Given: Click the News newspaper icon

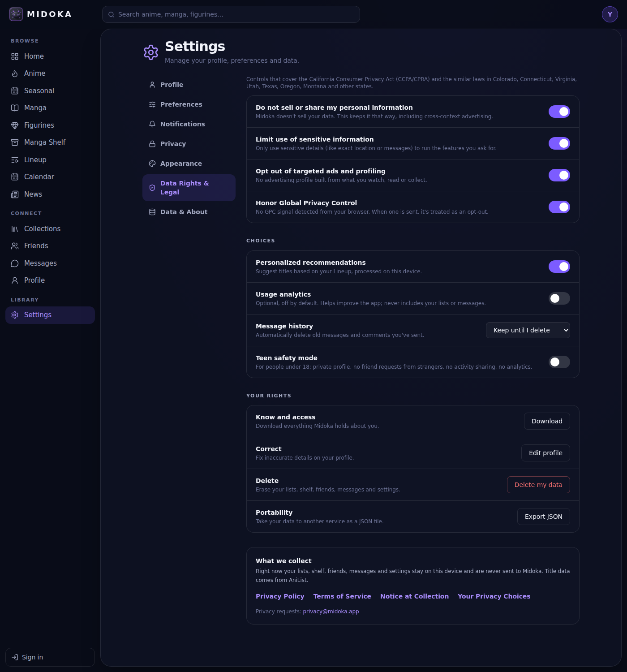Looking at the screenshot, I should (15, 194).
